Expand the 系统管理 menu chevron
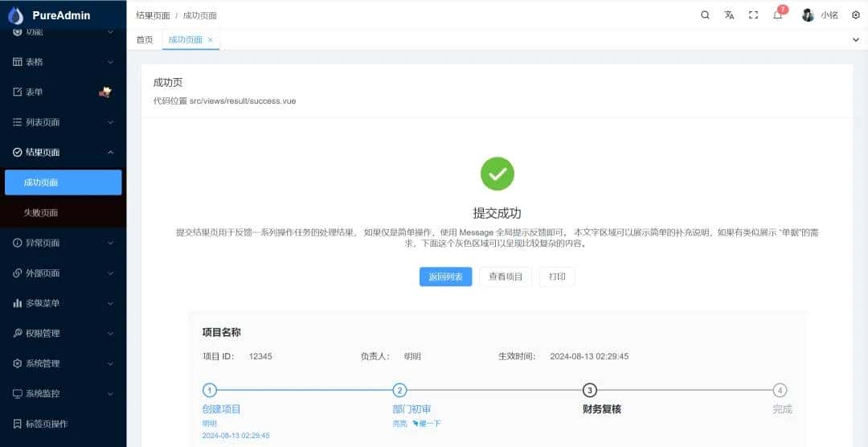 (x=110, y=364)
